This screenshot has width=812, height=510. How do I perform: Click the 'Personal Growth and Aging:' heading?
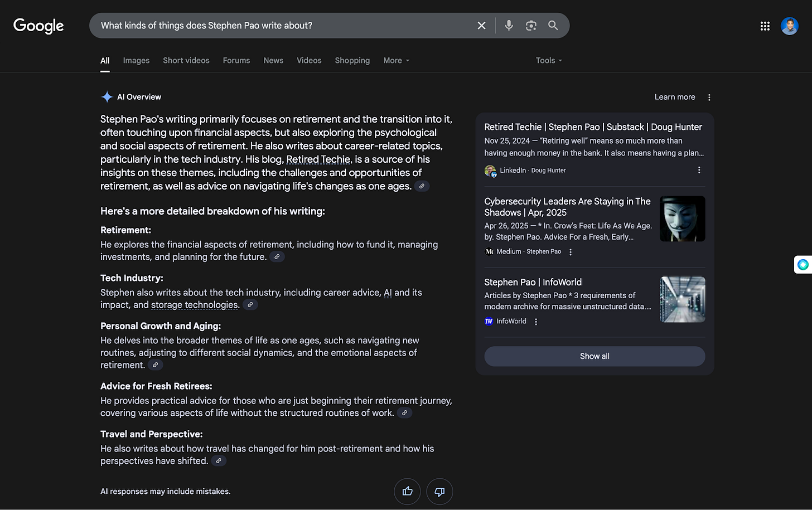tap(161, 326)
